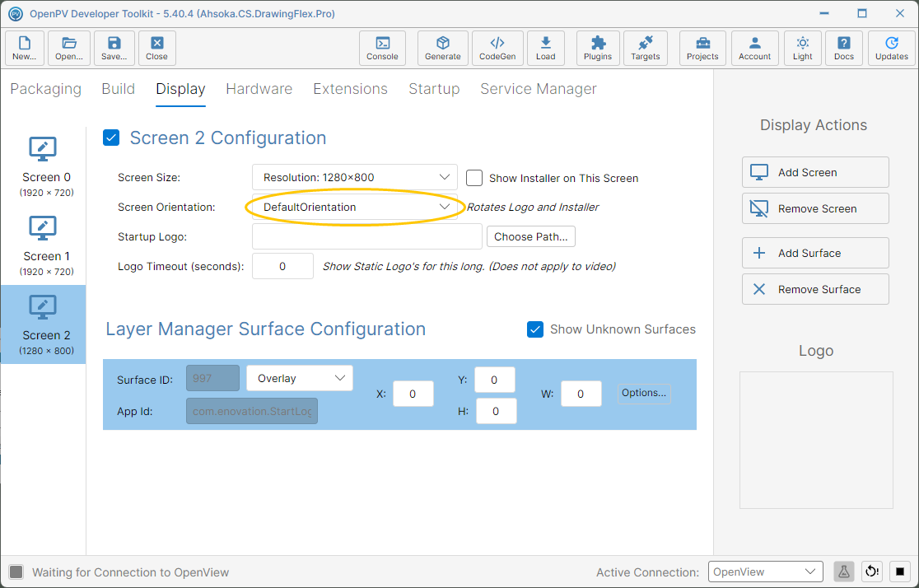Switch to the Hardware tab
Viewport: 919px width, 588px height.
click(259, 89)
